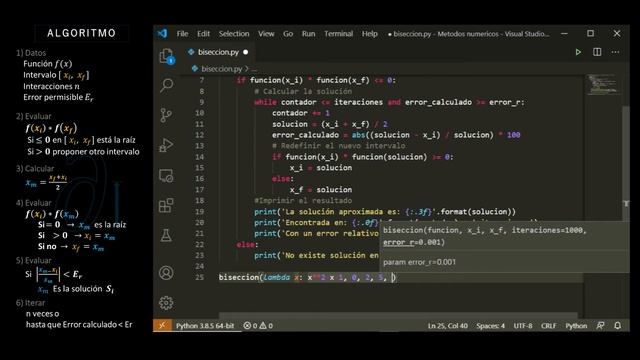Click the '# Calcular la solución' comment
This screenshot has width=640, height=360.
(x=303, y=91)
